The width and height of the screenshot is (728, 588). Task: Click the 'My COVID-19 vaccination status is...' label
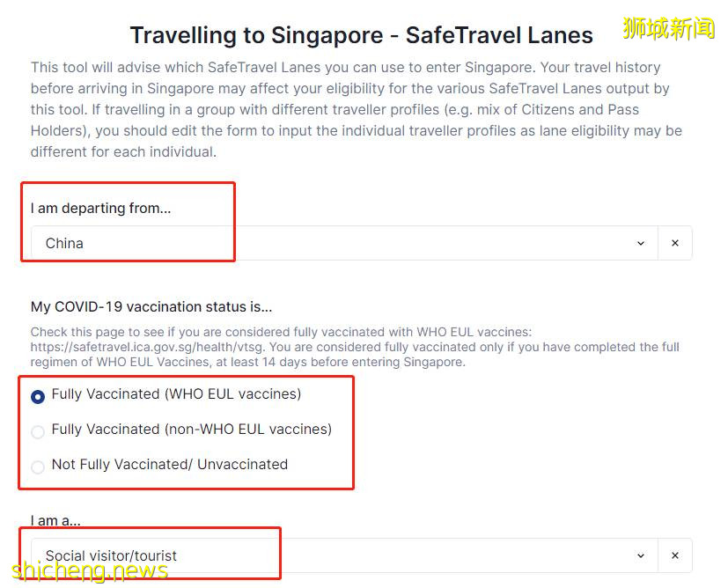[151, 306]
